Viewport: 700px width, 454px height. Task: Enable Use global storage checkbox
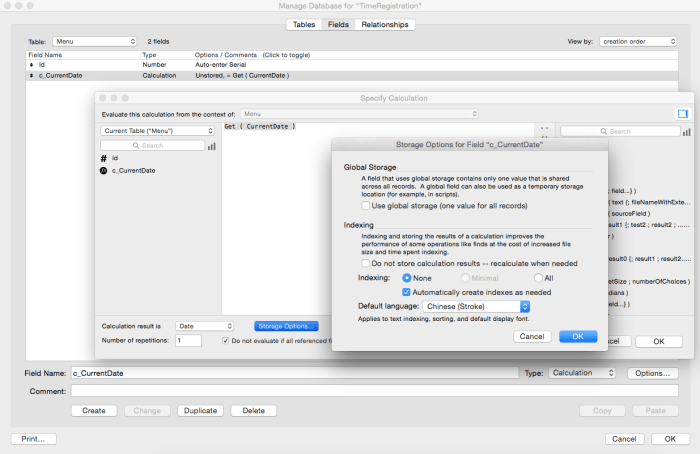pyautogui.click(x=367, y=205)
